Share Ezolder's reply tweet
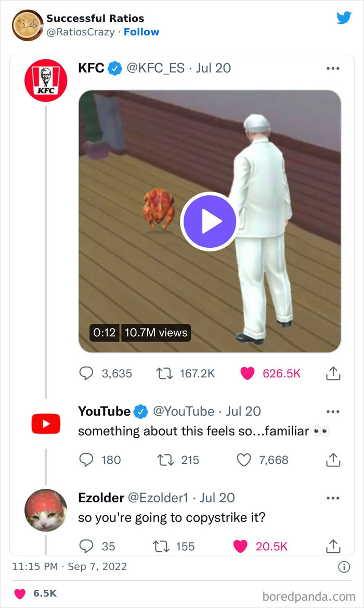The image size is (364, 608). (333, 546)
